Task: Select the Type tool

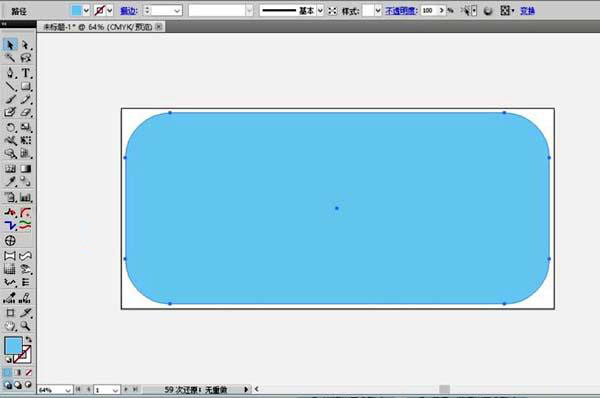Action: (26, 73)
